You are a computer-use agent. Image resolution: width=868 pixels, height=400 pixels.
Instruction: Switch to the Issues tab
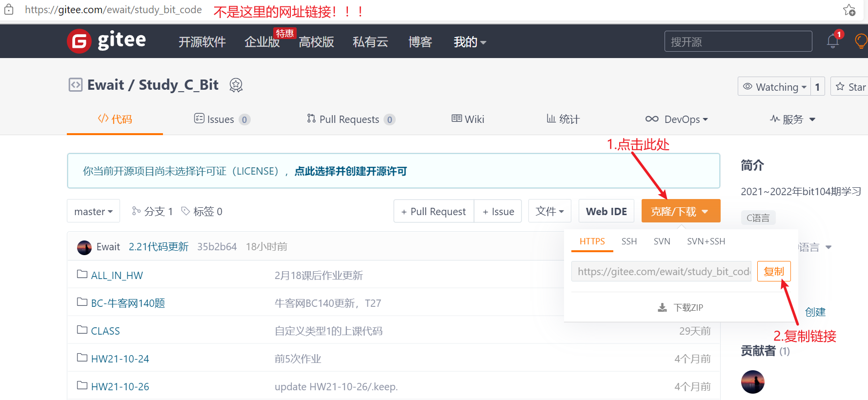222,119
